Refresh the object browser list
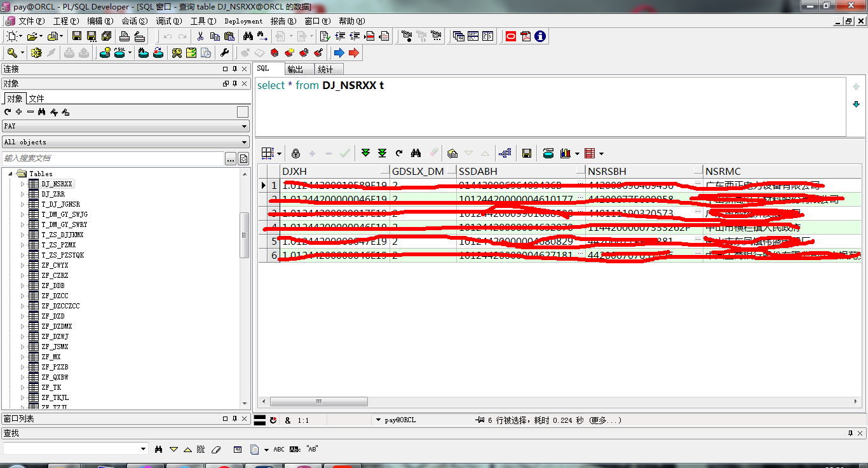The height and width of the screenshot is (468, 868). (8, 112)
